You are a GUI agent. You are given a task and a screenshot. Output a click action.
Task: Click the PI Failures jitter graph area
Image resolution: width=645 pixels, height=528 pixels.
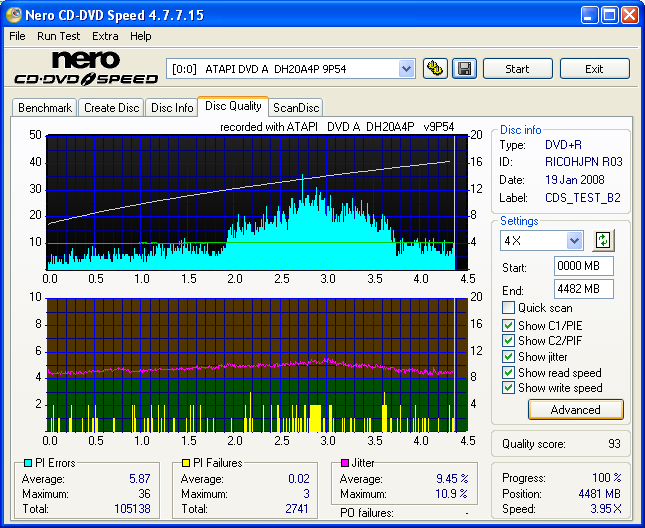click(x=257, y=365)
